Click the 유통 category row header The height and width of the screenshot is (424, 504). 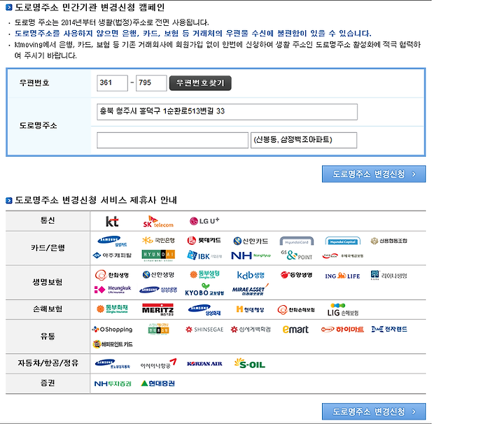tap(48, 337)
